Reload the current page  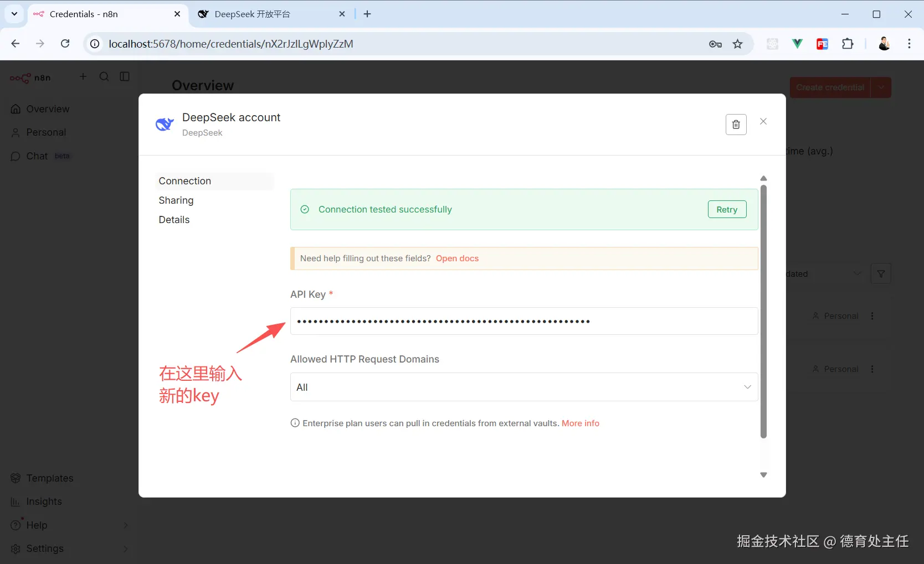pos(65,44)
